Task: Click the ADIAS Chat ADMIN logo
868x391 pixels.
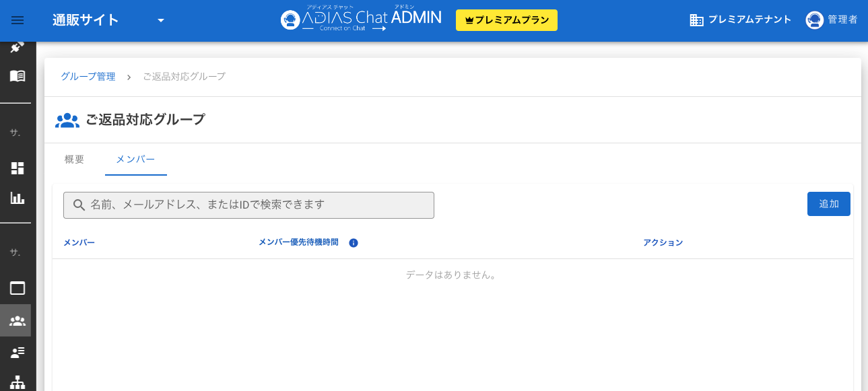Action: click(x=361, y=20)
